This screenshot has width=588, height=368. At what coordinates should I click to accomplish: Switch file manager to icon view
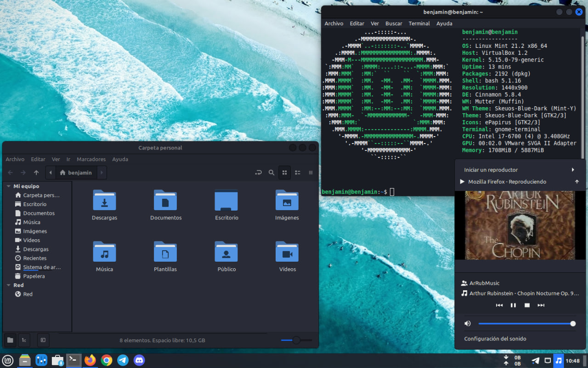(284, 172)
